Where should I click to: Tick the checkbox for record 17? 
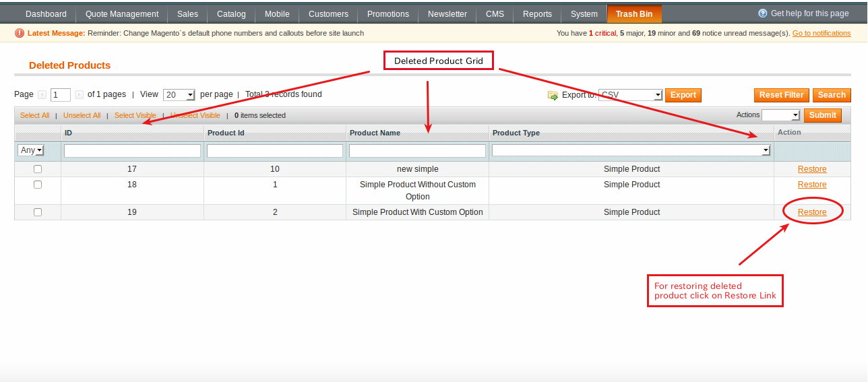[38, 169]
